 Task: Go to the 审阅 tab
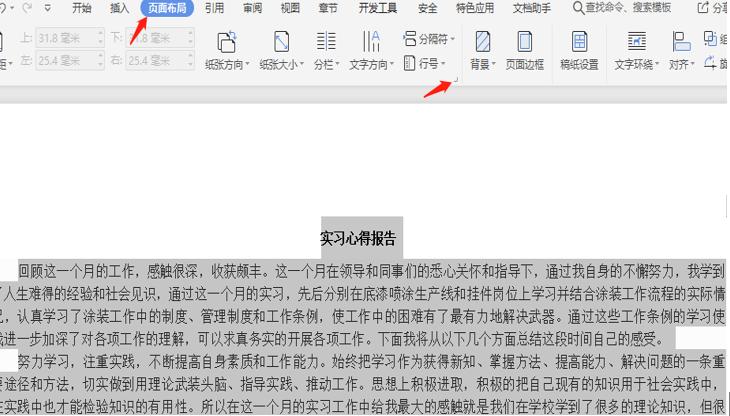(252, 8)
